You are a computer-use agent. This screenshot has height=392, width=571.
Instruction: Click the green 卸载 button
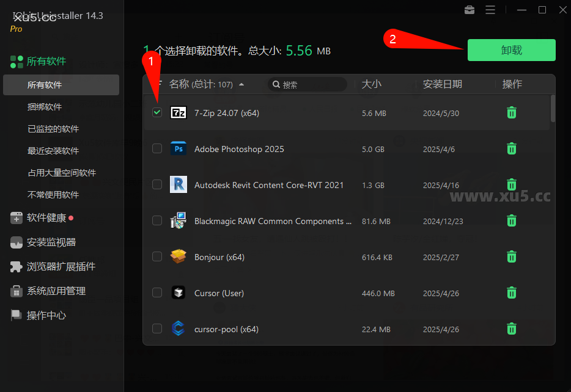pyautogui.click(x=511, y=50)
